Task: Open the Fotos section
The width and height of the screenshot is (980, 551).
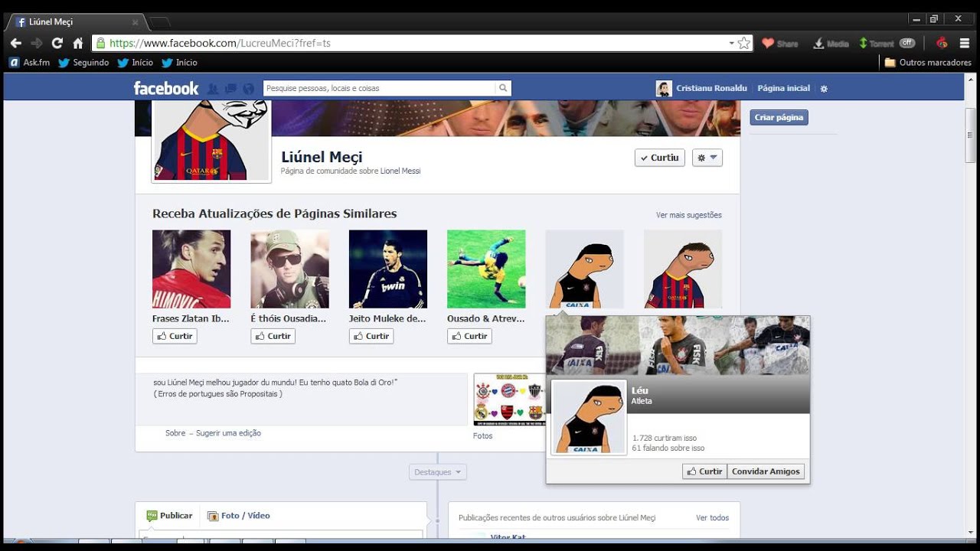Action: [482, 435]
